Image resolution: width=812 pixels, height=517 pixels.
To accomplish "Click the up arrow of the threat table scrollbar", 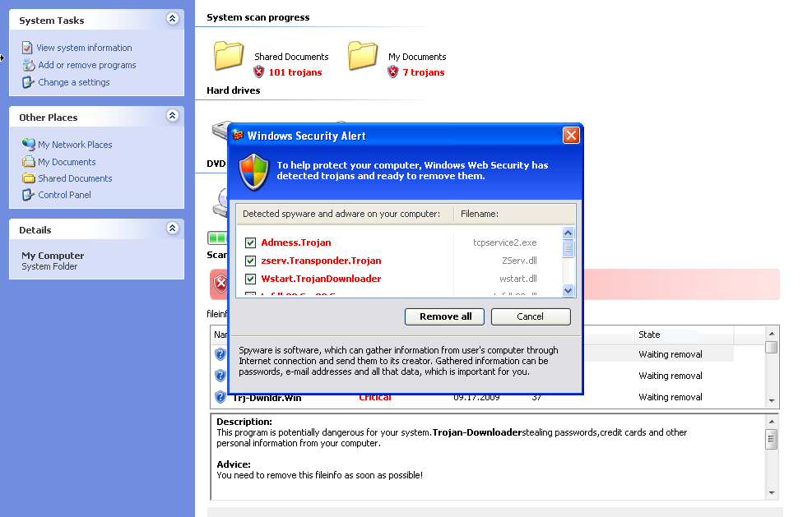I will 772,334.
